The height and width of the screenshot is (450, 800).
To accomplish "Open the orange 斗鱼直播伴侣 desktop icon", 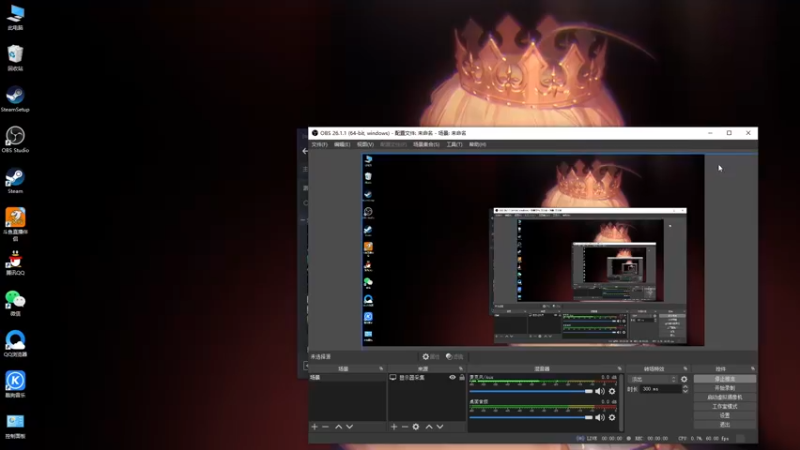I will pos(15,223).
